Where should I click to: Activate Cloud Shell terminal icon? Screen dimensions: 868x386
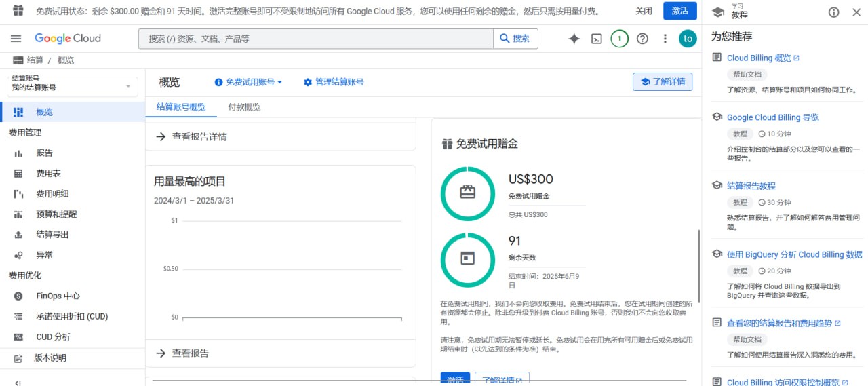[x=597, y=39]
